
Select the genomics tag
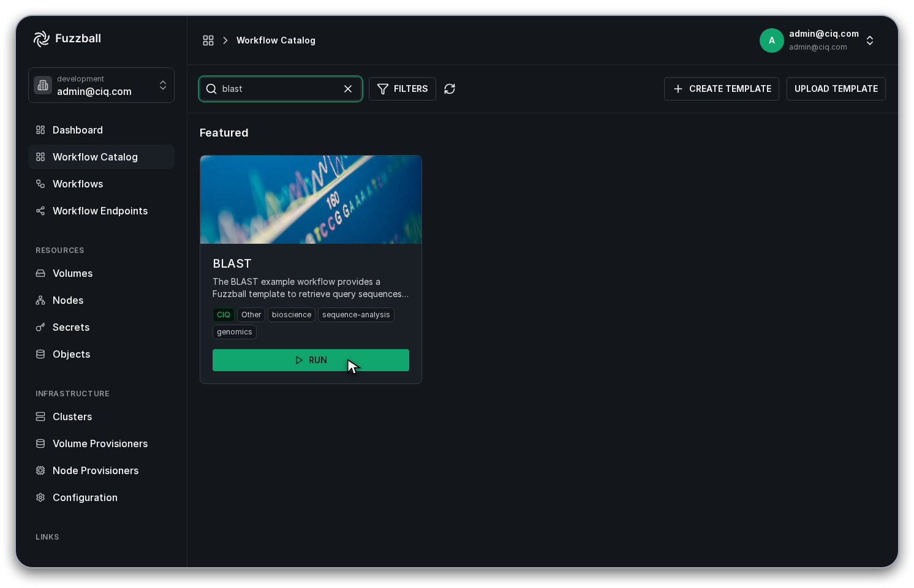pyautogui.click(x=235, y=332)
